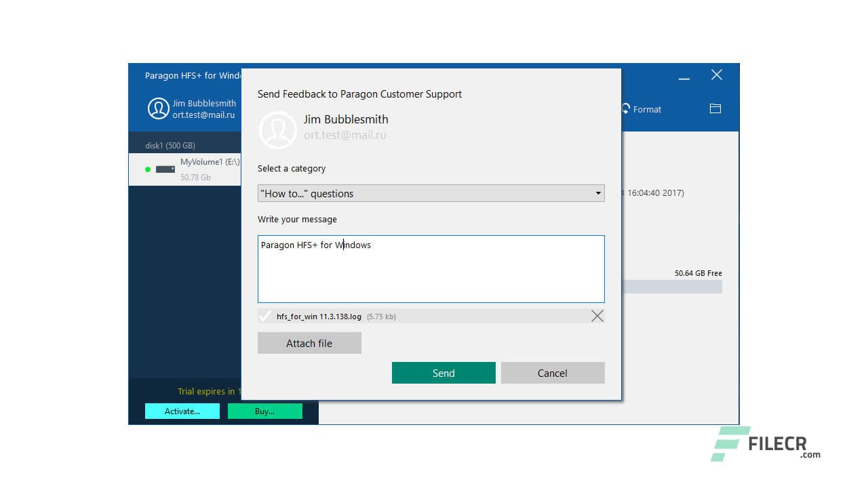Click Attach file

[x=309, y=343]
